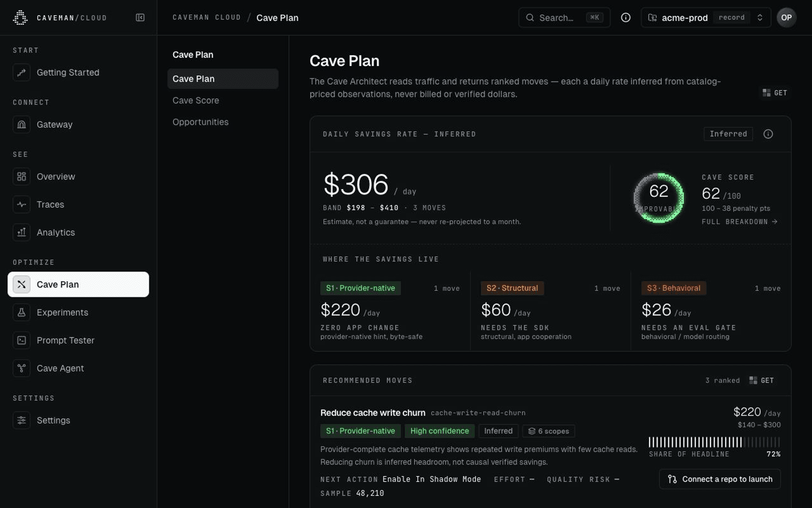Click the Settings sliders icon
The width and height of the screenshot is (812, 508).
21,420
